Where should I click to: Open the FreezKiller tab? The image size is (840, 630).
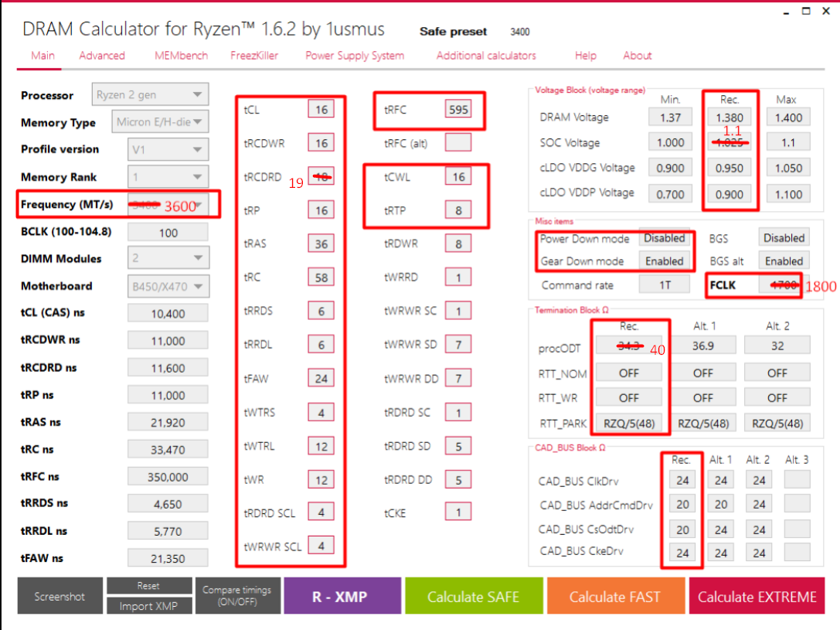pos(254,56)
